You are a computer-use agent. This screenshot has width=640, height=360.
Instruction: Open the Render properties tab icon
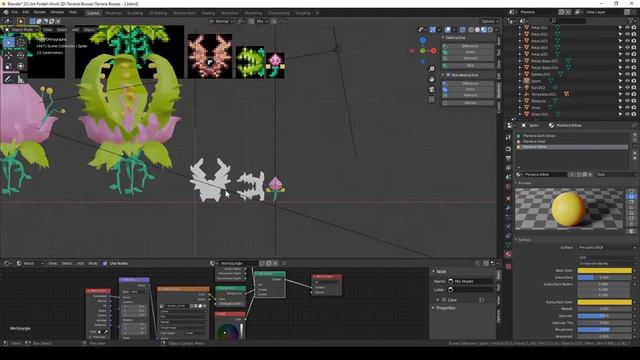click(508, 149)
